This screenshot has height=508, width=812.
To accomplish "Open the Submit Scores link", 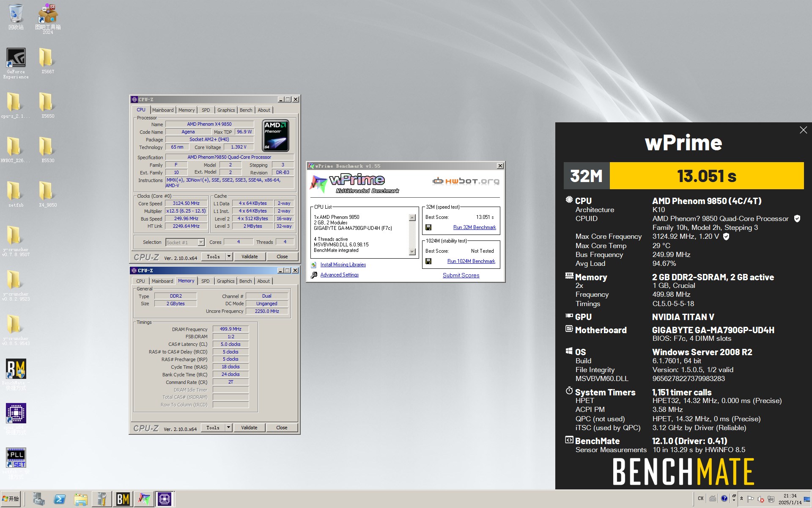I will (461, 275).
